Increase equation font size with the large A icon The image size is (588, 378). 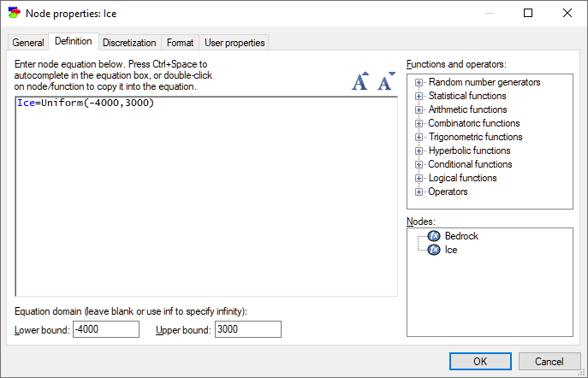click(x=360, y=81)
